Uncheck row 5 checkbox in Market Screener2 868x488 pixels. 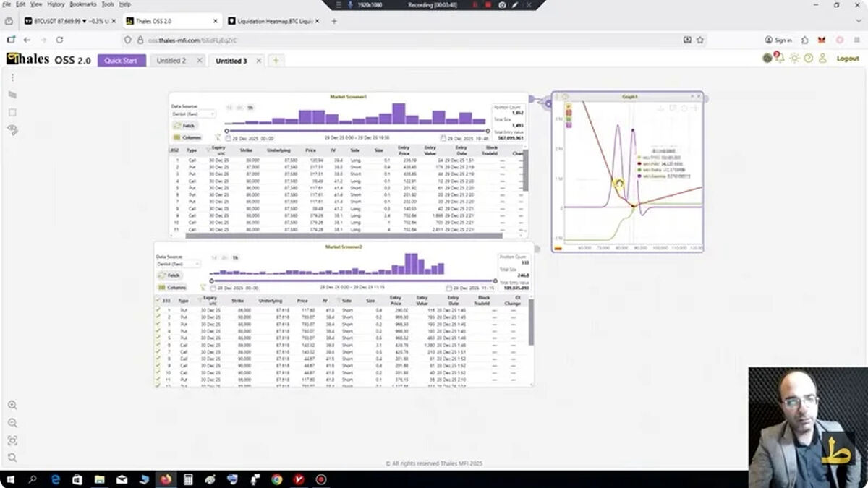click(x=158, y=338)
